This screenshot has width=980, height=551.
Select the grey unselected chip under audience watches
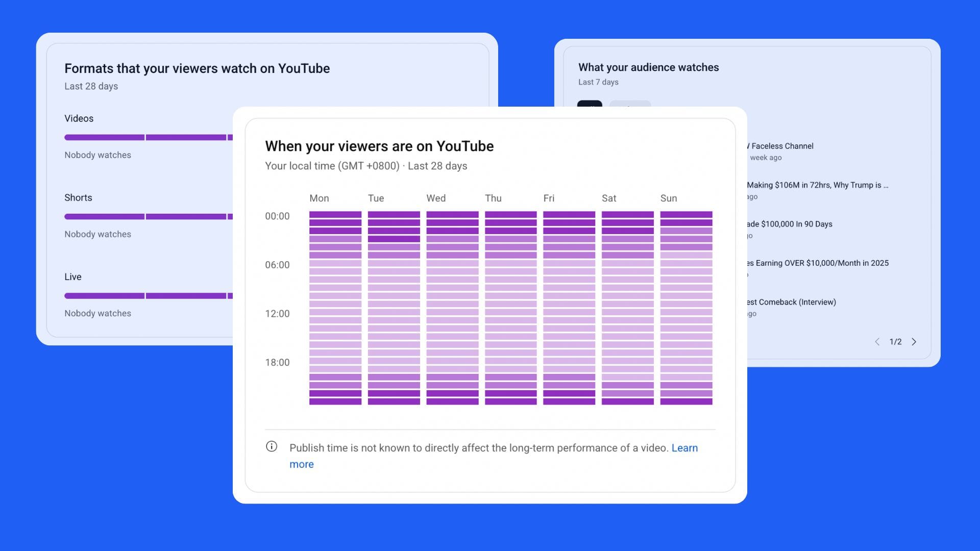click(630, 104)
